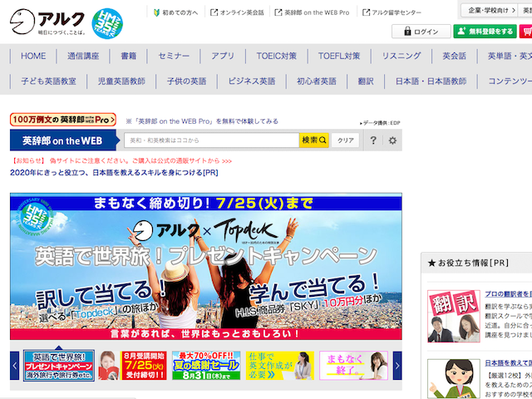This screenshot has height=399, width=532.
Task: Open the セミナー menu item
Action: click(x=174, y=56)
